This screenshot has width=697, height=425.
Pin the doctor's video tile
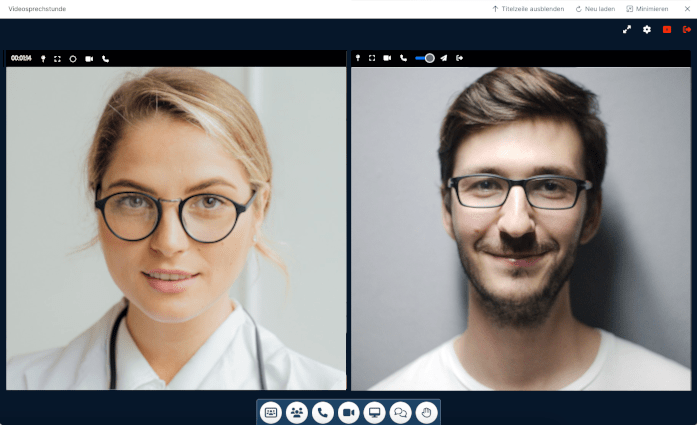tap(43, 59)
